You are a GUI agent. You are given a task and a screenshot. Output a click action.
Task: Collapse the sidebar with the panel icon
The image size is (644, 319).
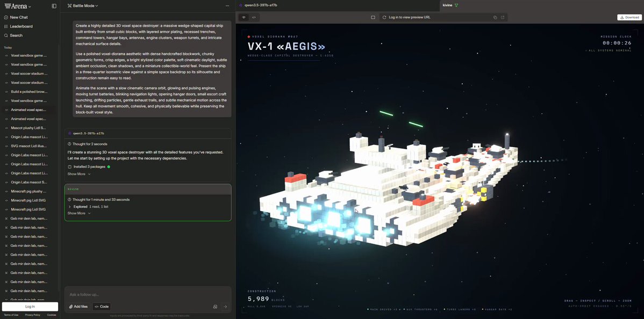54,6
